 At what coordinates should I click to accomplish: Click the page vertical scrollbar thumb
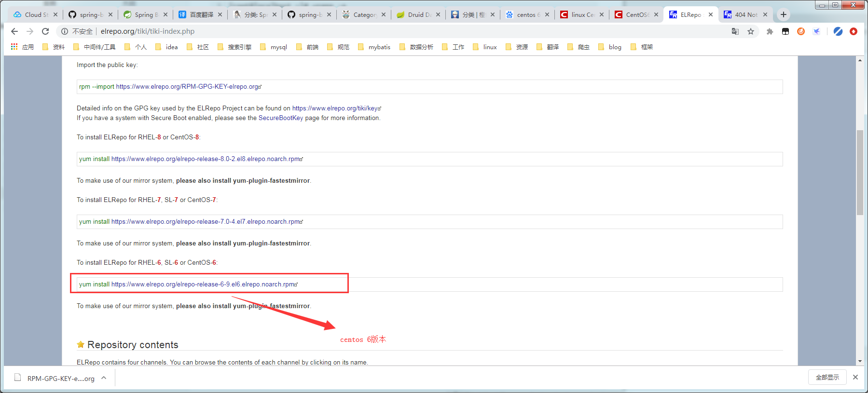pos(860,172)
